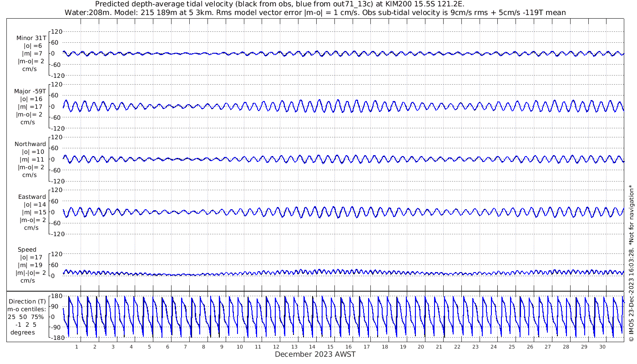Click the 'Speed' panel label

click(27, 249)
